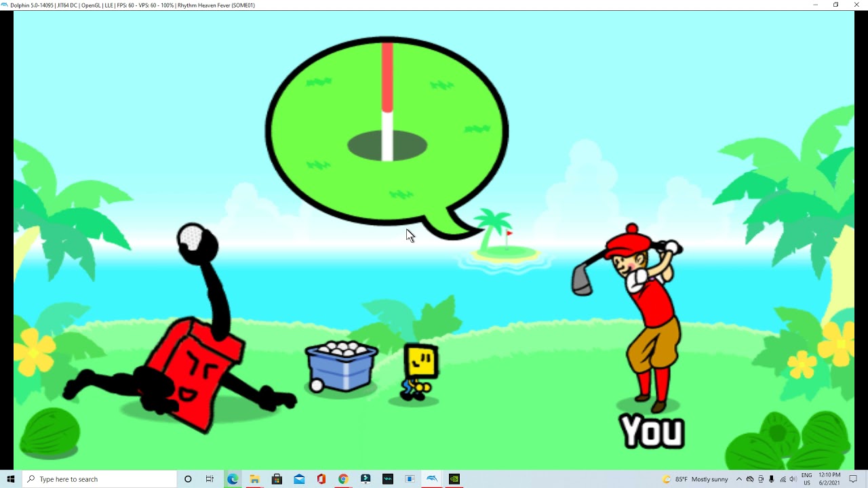Click the taskbar search box

(99, 479)
